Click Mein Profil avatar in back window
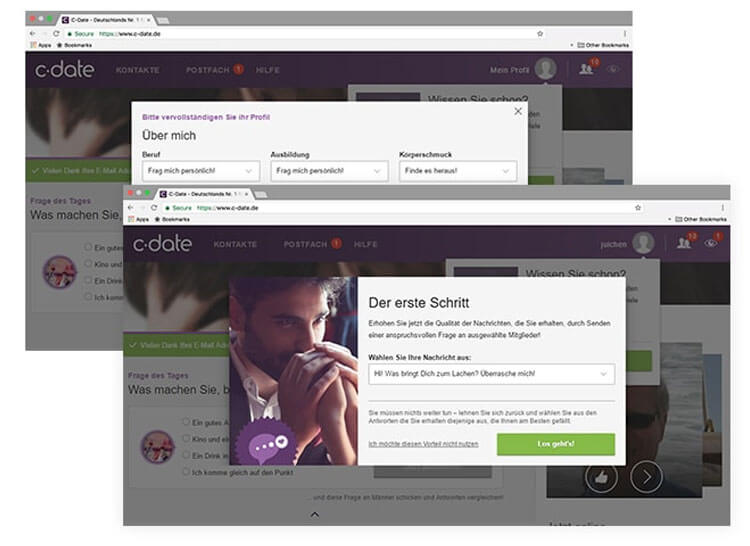 tap(546, 69)
